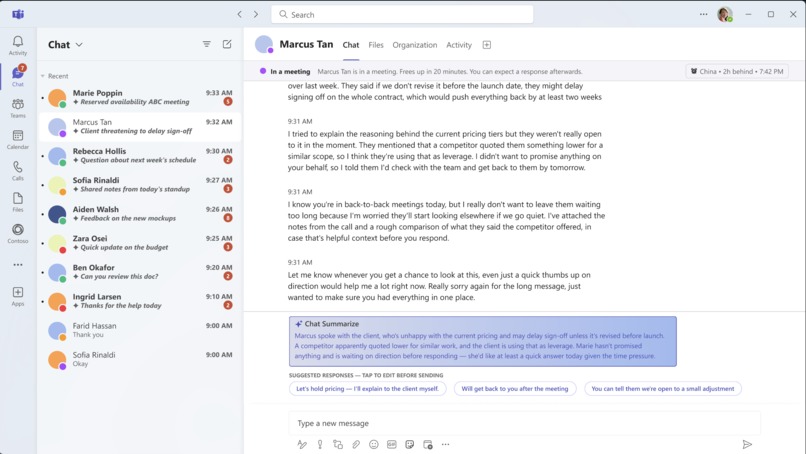
Task: Open Chat in the left rail
Action: point(17,76)
